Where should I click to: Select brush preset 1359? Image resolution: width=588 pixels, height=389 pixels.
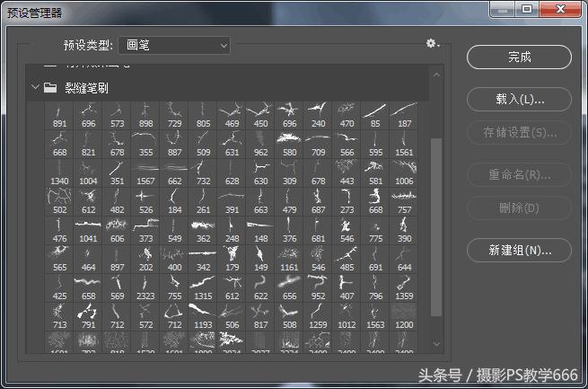pos(404,288)
